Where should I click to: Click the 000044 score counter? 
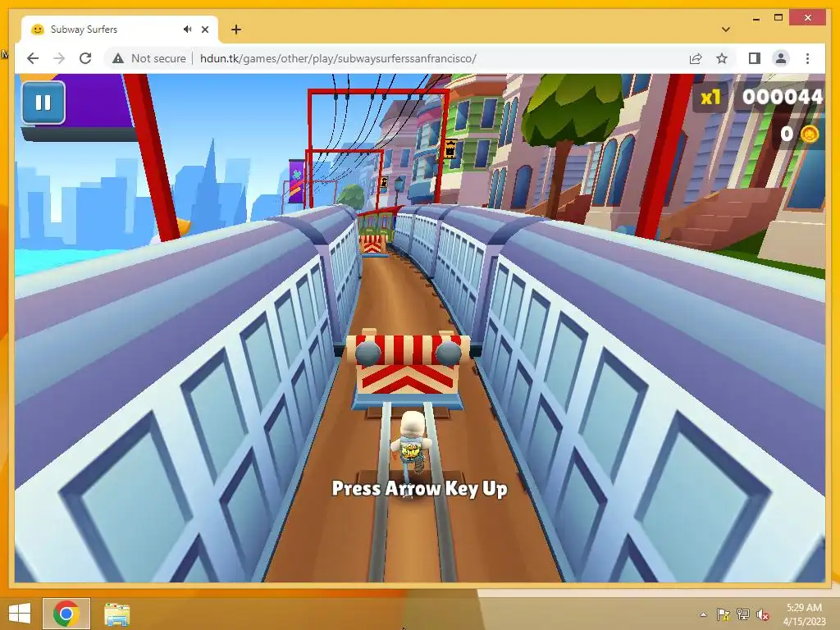click(x=782, y=97)
